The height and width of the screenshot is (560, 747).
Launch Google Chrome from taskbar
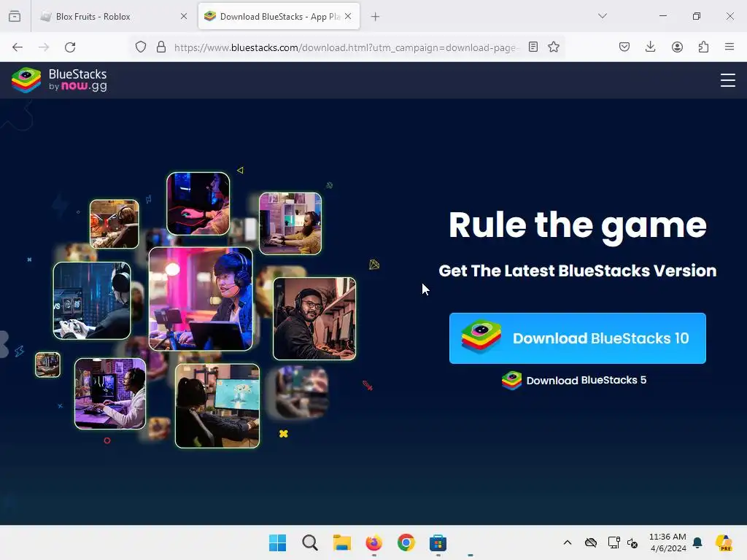(x=406, y=542)
